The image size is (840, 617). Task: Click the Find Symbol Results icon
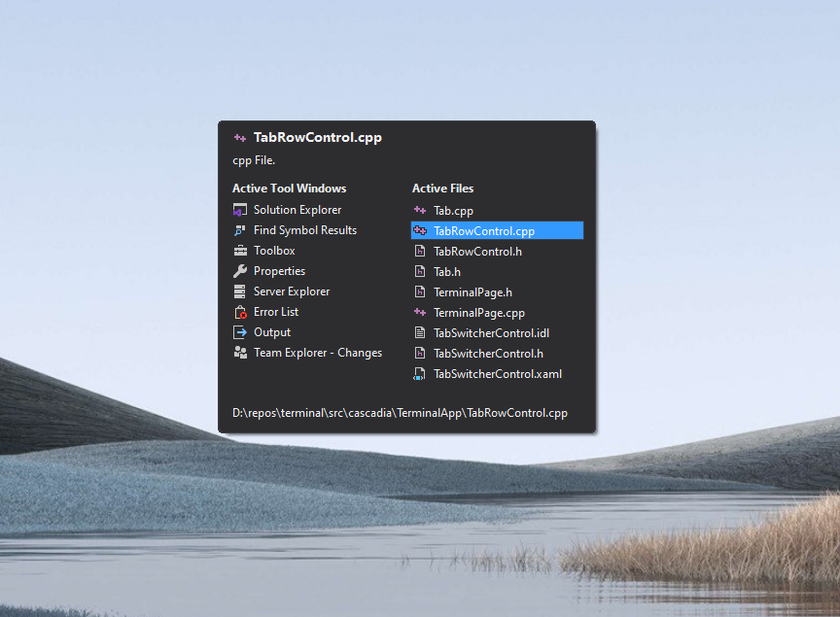[x=240, y=230]
